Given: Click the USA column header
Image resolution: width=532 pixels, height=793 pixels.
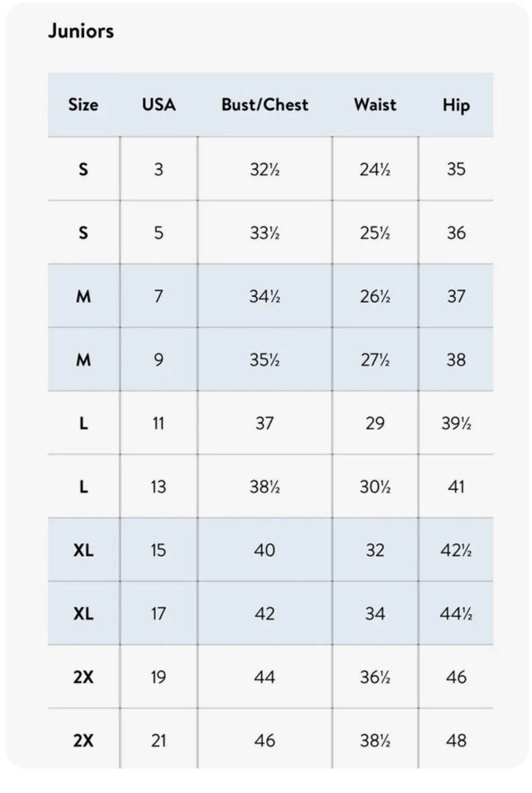Looking at the screenshot, I should pyautogui.click(x=158, y=105).
